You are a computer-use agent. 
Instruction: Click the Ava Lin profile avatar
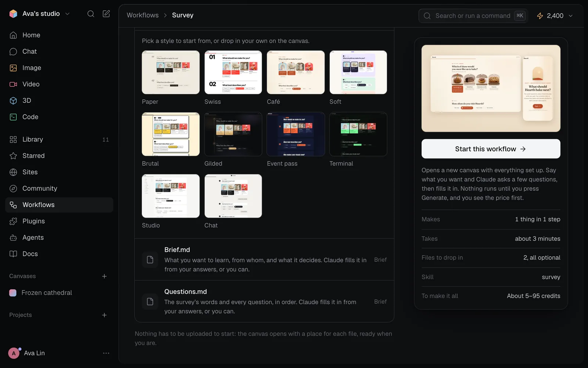pos(14,353)
